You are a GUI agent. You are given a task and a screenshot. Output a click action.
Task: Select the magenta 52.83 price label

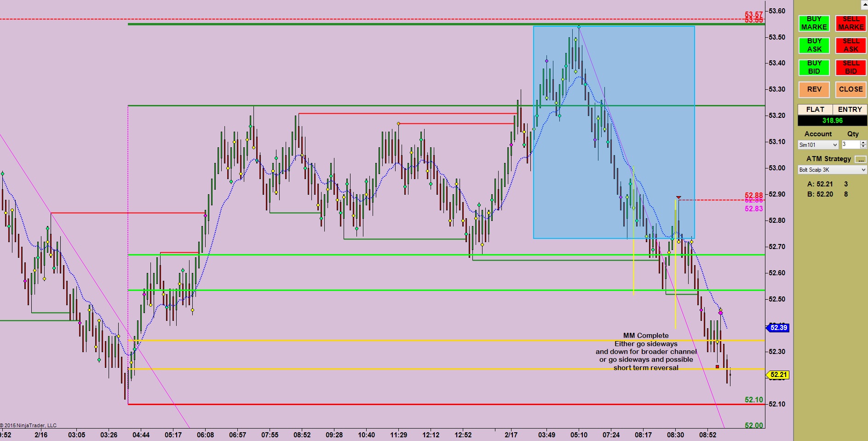click(x=753, y=209)
